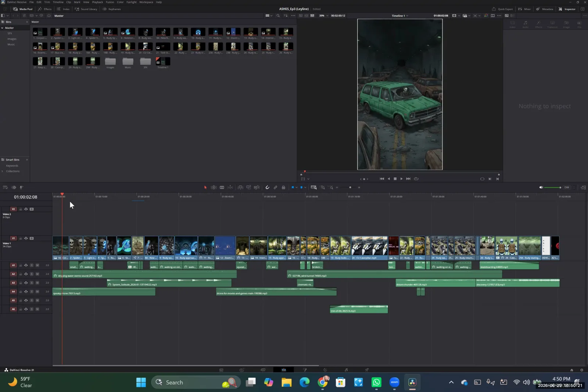This screenshot has height=392, width=588.
Task: Click the Overwrite Clip icon
Action: click(x=248, y=187)
